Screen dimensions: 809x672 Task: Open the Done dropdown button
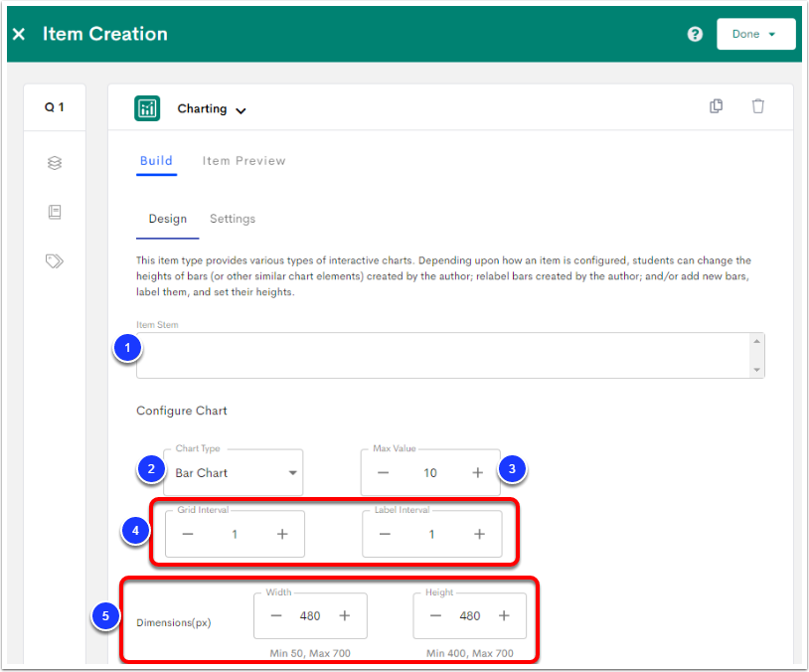[756, 34]
